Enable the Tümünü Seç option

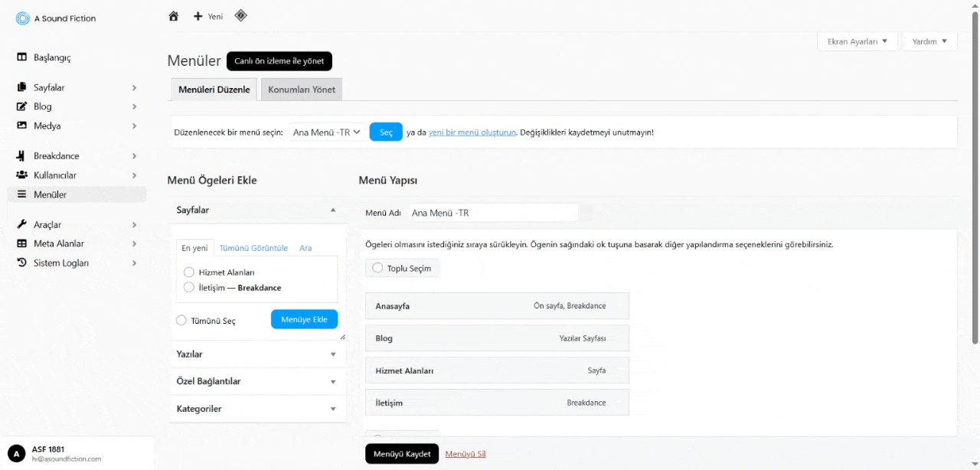click(x=181, y=321)
